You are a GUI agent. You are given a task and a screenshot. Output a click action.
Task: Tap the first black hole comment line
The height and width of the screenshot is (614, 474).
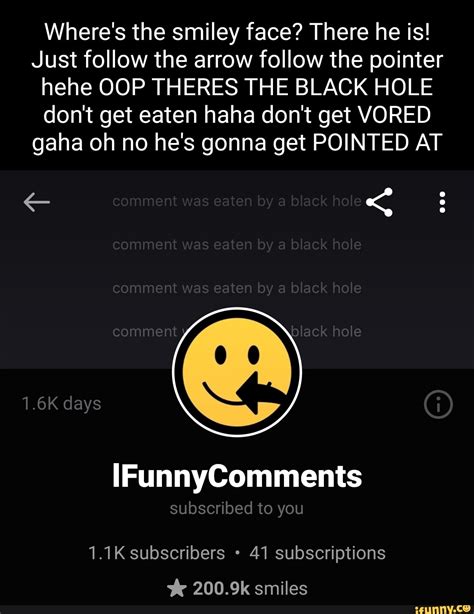(x=237, y=201)
